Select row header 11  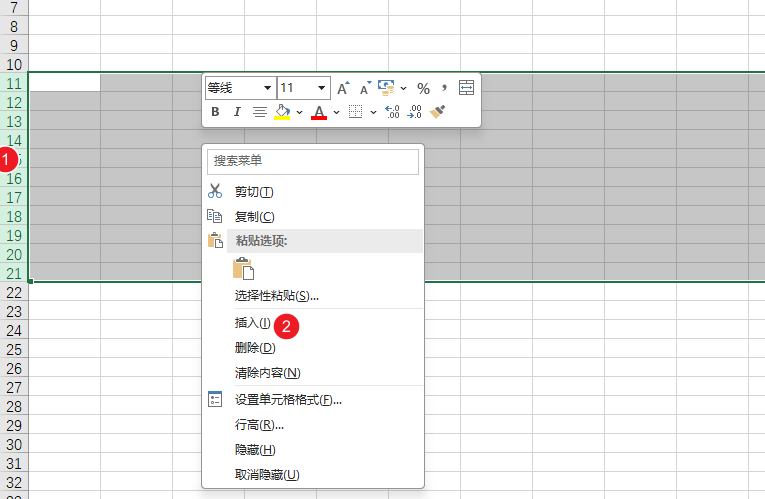pos(14,83)
